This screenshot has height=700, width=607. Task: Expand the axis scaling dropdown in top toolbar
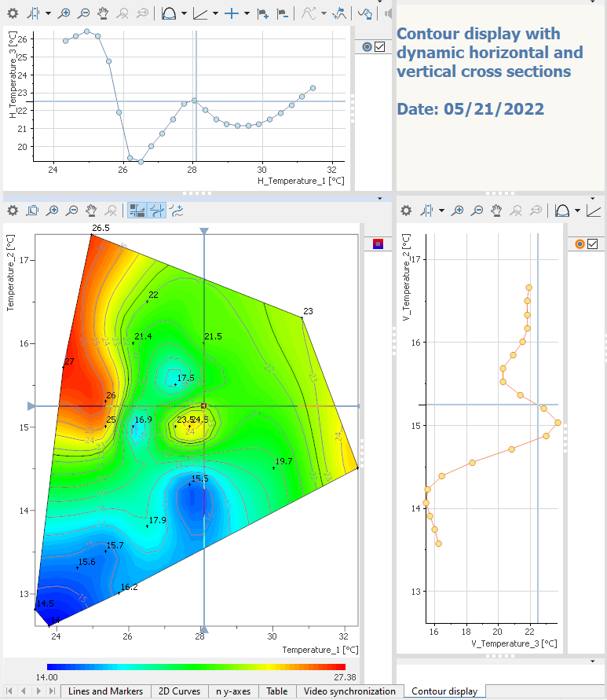[215, 13]
